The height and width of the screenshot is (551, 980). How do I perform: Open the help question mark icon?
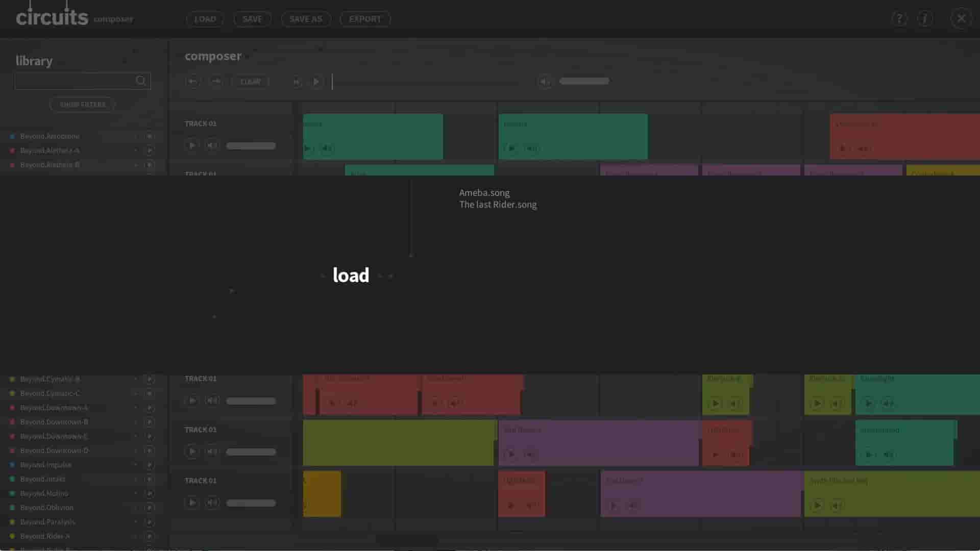(x=899, y=19)
